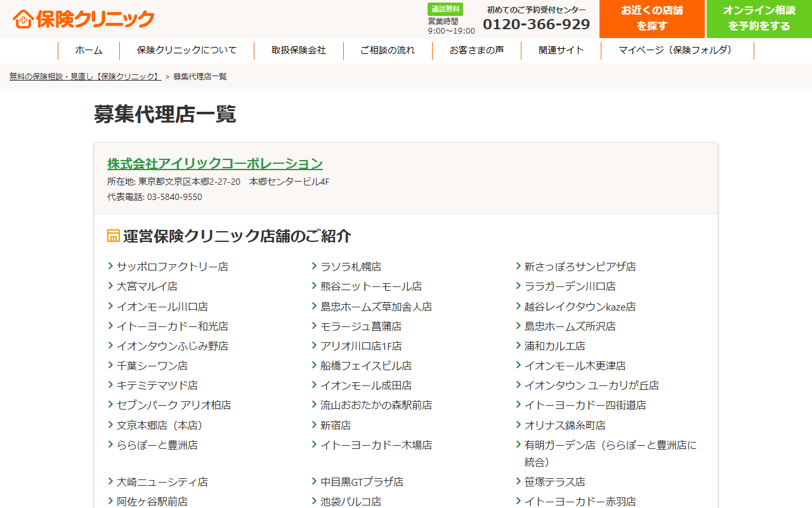Open イトーヨーカドー赤羽店 link

(x=580, y=502)
